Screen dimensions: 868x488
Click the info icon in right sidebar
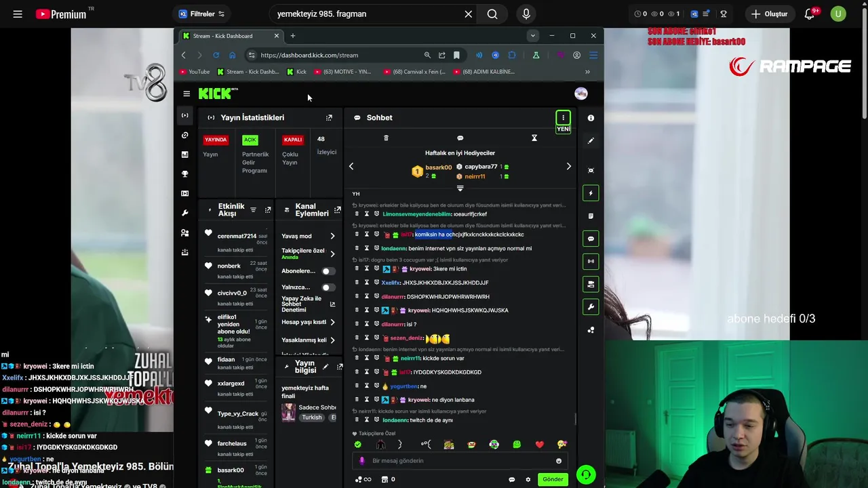click(x=591, y=118)
